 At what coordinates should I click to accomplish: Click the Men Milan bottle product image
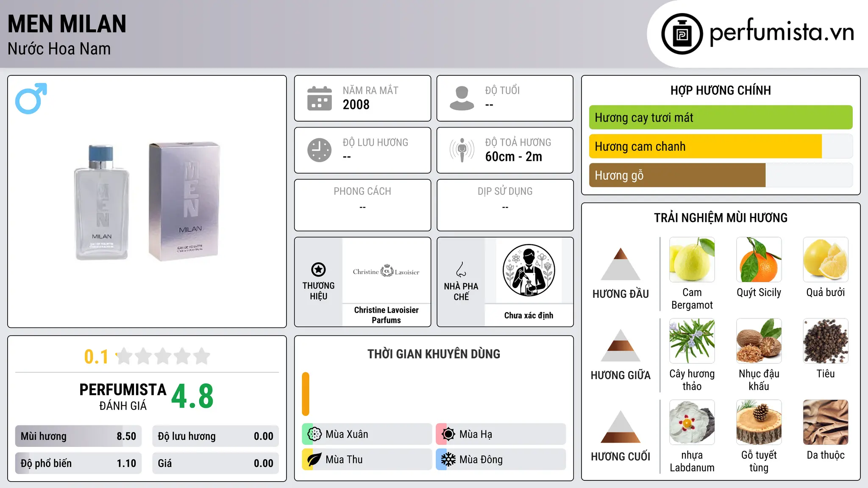click(102, 202)
